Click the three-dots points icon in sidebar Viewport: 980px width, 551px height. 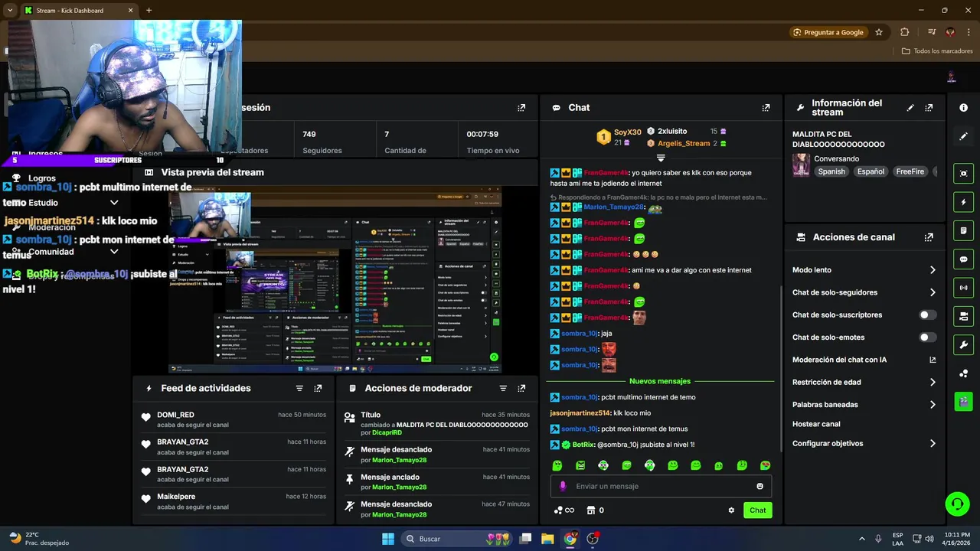[963, 373]
